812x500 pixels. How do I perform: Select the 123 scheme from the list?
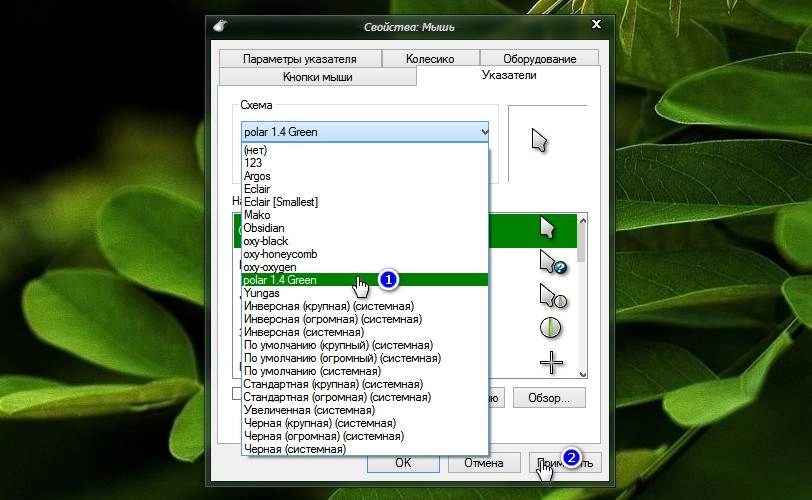point(365,163)
